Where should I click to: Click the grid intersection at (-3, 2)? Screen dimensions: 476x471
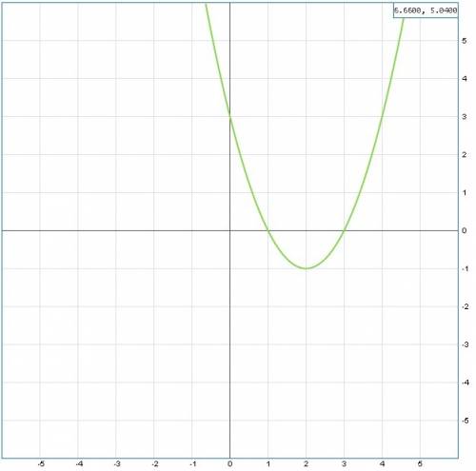click(116, 155)
